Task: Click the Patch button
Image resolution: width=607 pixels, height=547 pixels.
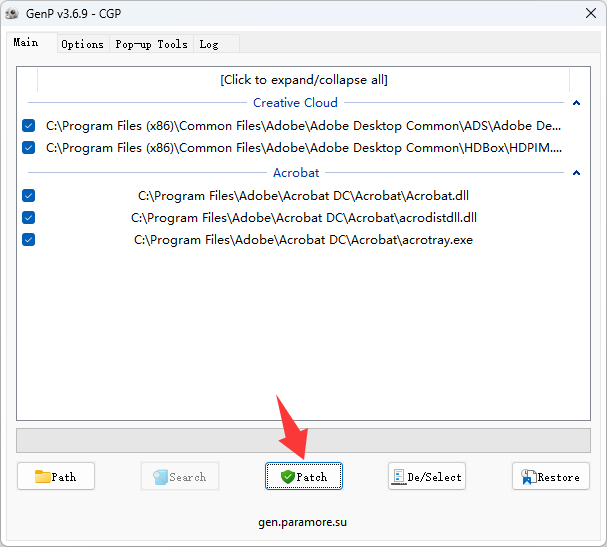Action: (304, 476)
